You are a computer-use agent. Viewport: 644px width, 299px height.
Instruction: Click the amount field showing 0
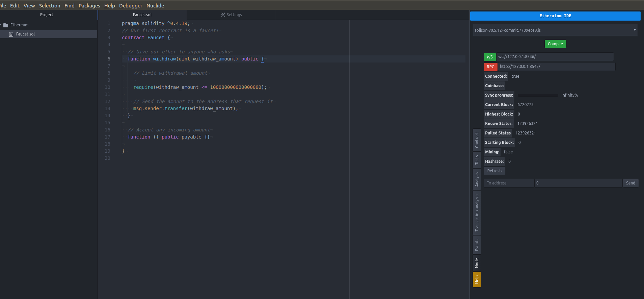pyautogui.click(x=578, y=183)
